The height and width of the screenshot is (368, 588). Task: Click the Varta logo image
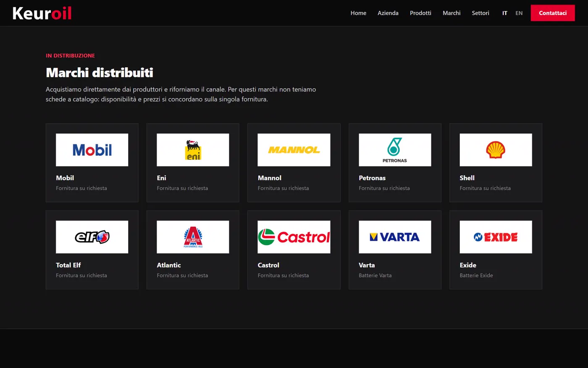click(x=395, y=237)
